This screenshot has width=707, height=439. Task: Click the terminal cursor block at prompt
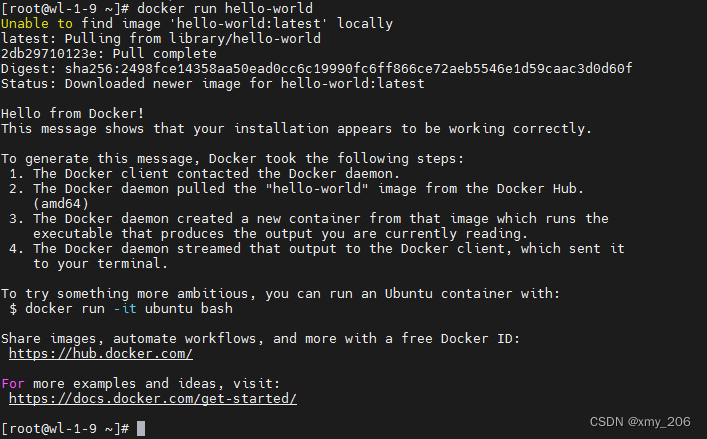[141, 429]
